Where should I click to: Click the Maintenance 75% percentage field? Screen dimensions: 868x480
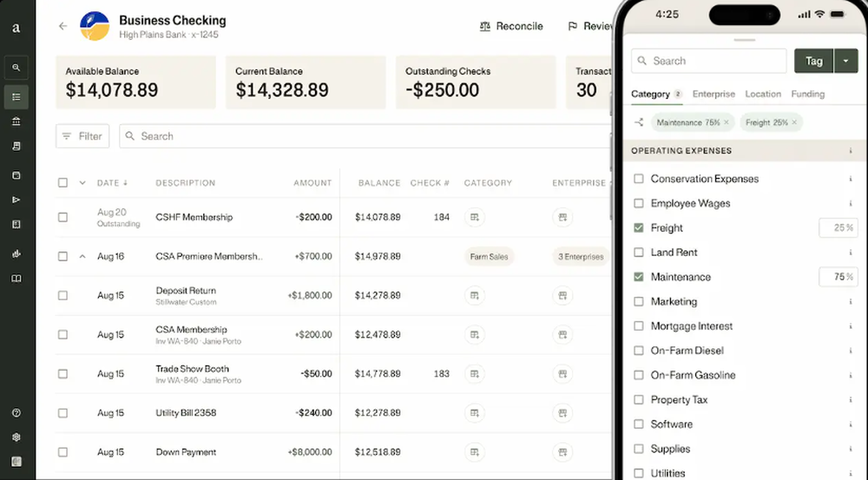pyautogui.click(x=837, y=277)
